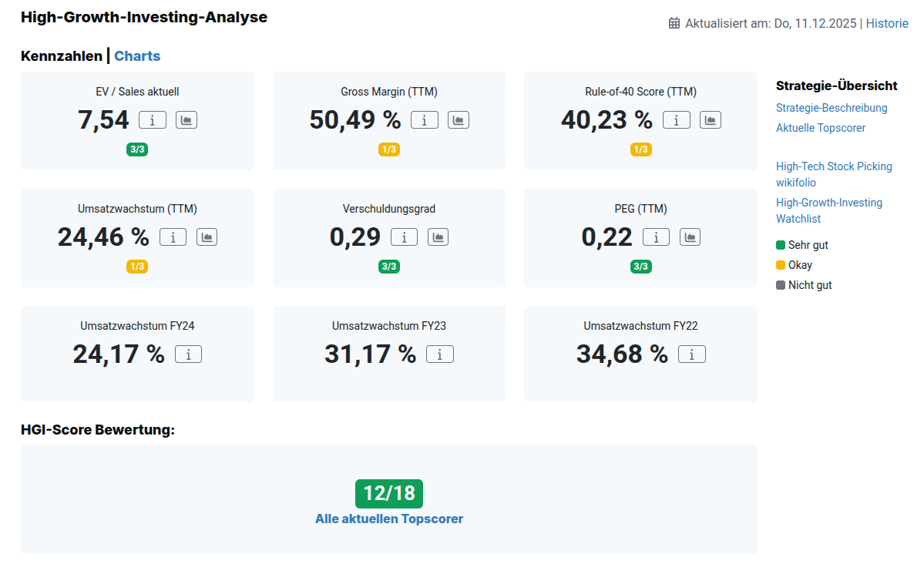Open High-Growth-Investing Watchlist link

828,210
